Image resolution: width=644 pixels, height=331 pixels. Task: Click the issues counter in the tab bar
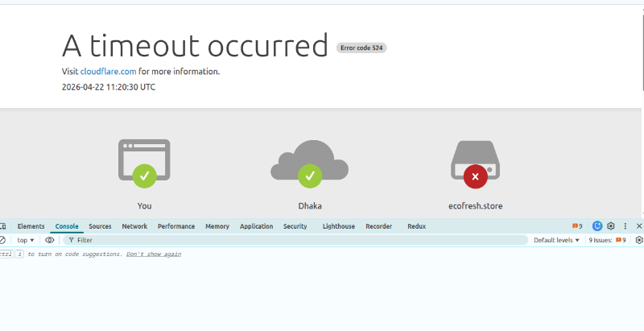[577, 226]
